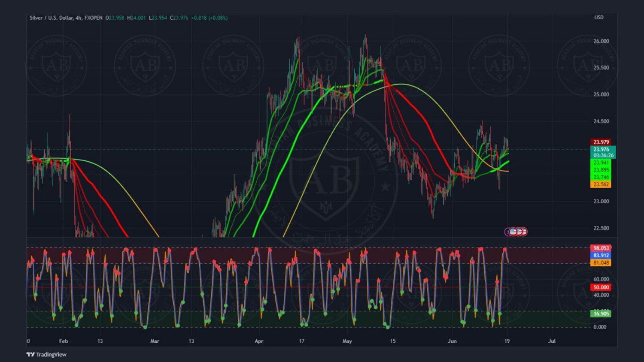Click the orange 81.048 oscillator value label
Image resolution: width=644 pixels, height=362 pixels.
click(x=601, y=262)
